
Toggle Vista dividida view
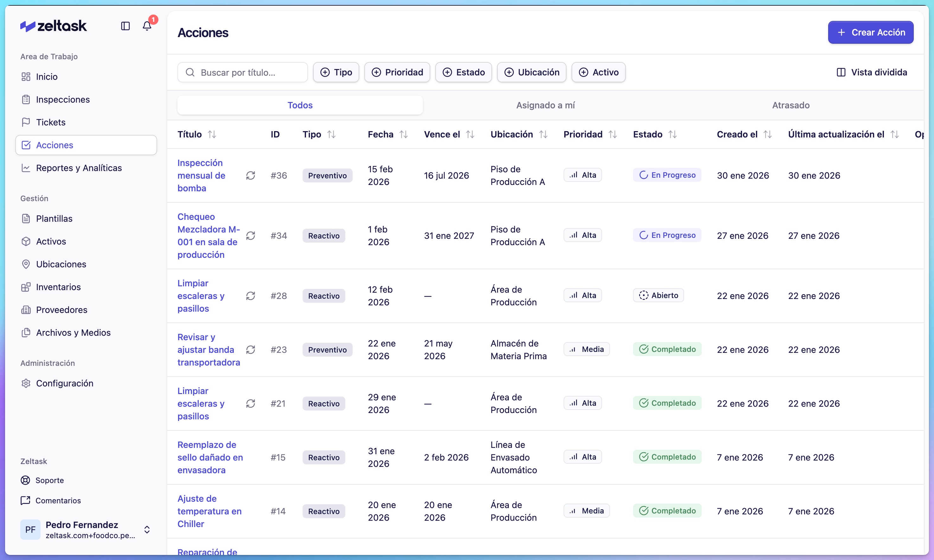(x=872, y=72)
